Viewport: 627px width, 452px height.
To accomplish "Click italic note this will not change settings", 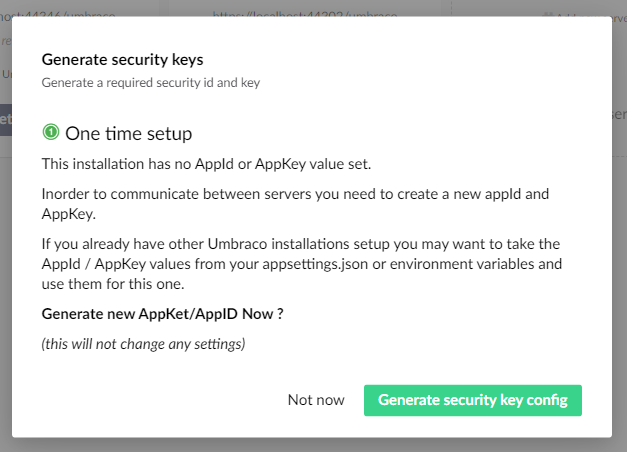I will pos(143,344).
